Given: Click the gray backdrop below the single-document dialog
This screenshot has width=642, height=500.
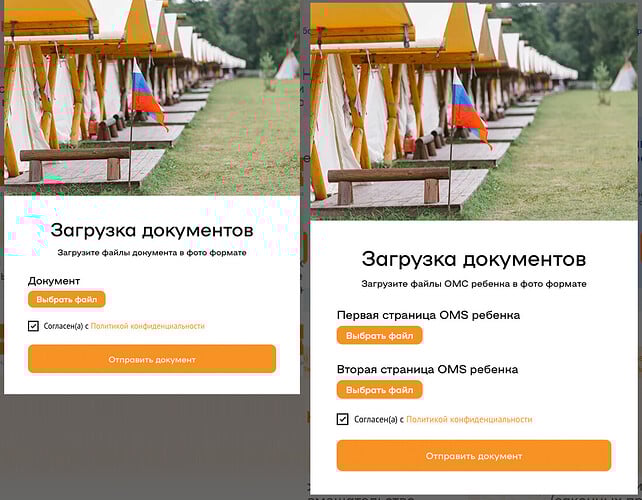Looking at the screenshot, I should (152, 446).
